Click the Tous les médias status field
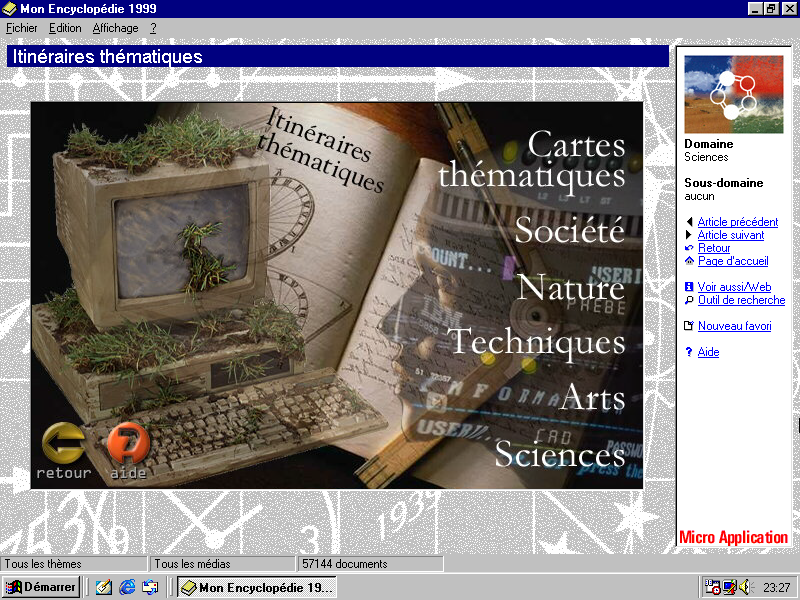This screenshot has height=600, width=800. tap(222, 564)
